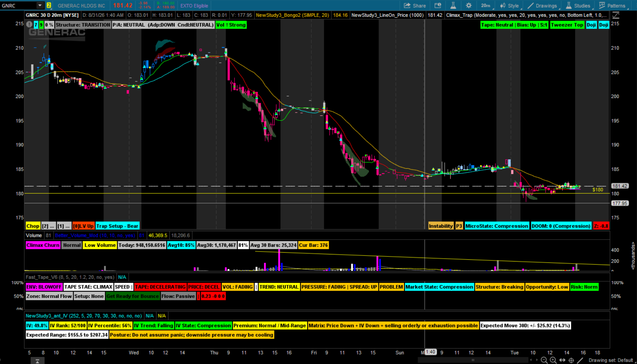Click the Tape: Neutral | Bias: Up label
The height and width of the screenshot is (364, 637).
coord(514,25)
